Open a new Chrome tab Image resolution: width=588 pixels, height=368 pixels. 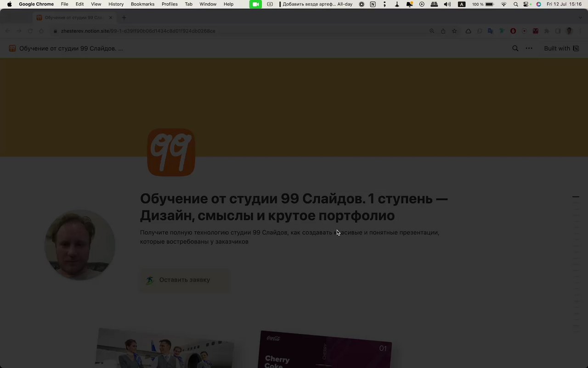[x=124, y=17]
